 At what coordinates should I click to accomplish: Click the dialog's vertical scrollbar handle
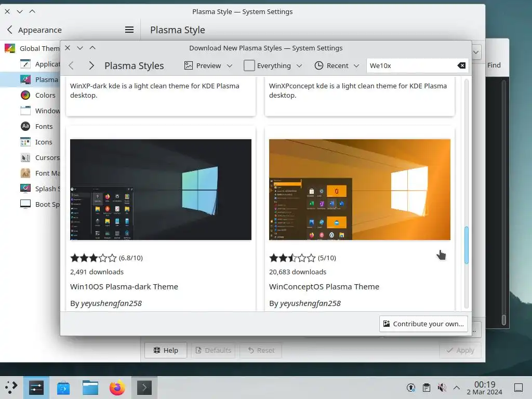click(466, 245)
